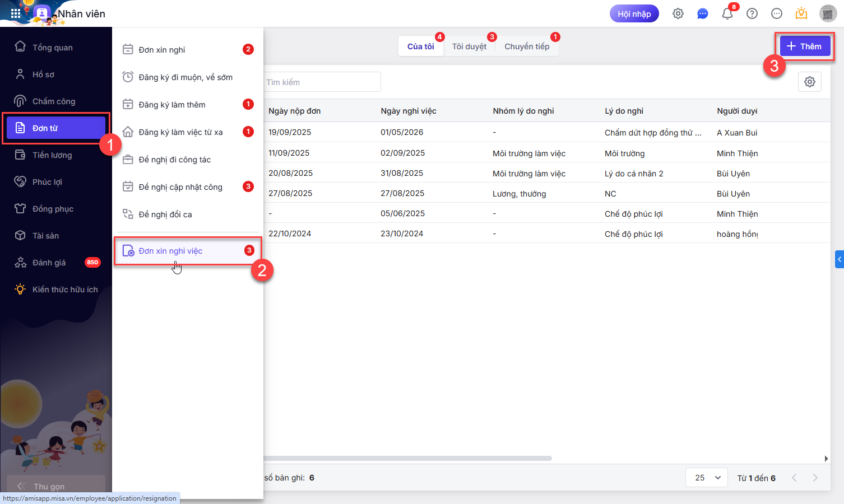Click the more options ellipsis icon
The image size is (844, 504).
777,14
